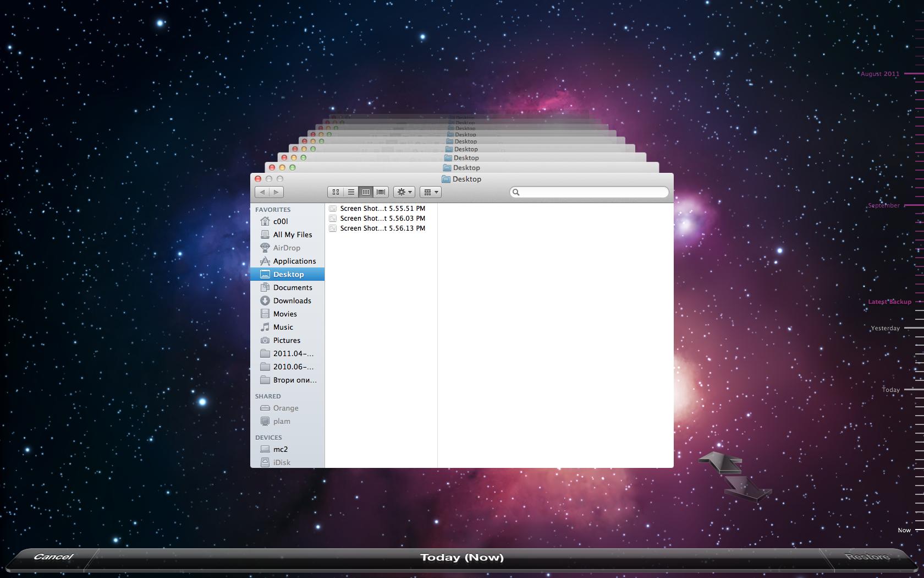Switch to column view mode

(x=366, y=192)
